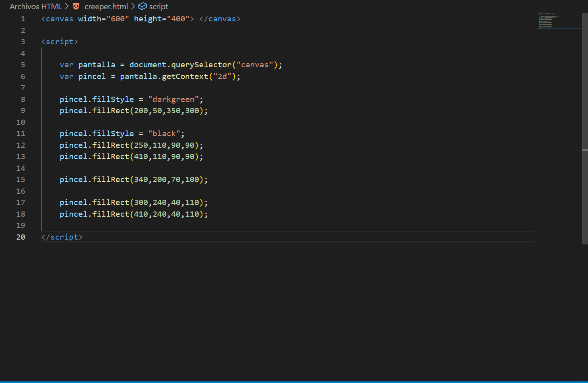Click the "black" string
The height and width of the screenshot is (383, 588).
click(x=164, y=134)
